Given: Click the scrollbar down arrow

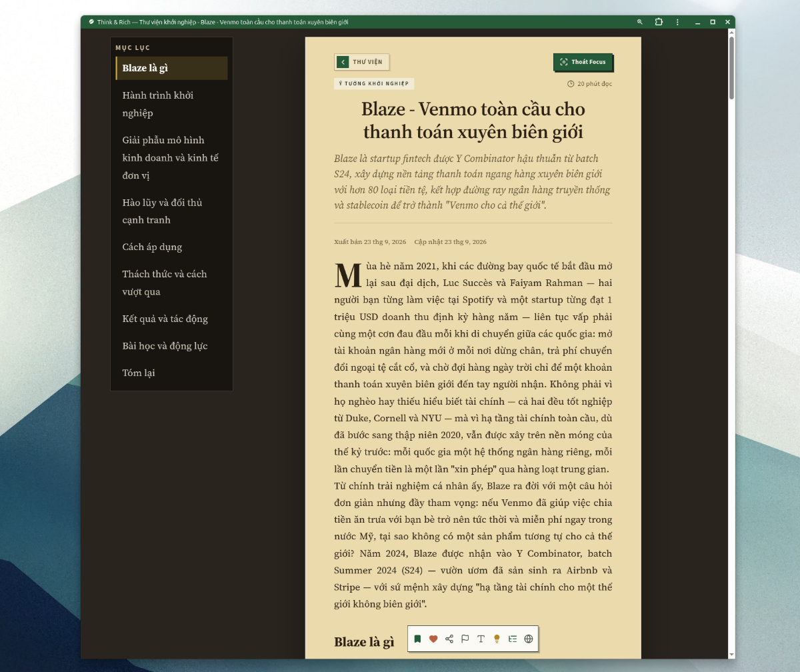Looking at the screenshot, I should pyautogui.click(x=731, y=655).
